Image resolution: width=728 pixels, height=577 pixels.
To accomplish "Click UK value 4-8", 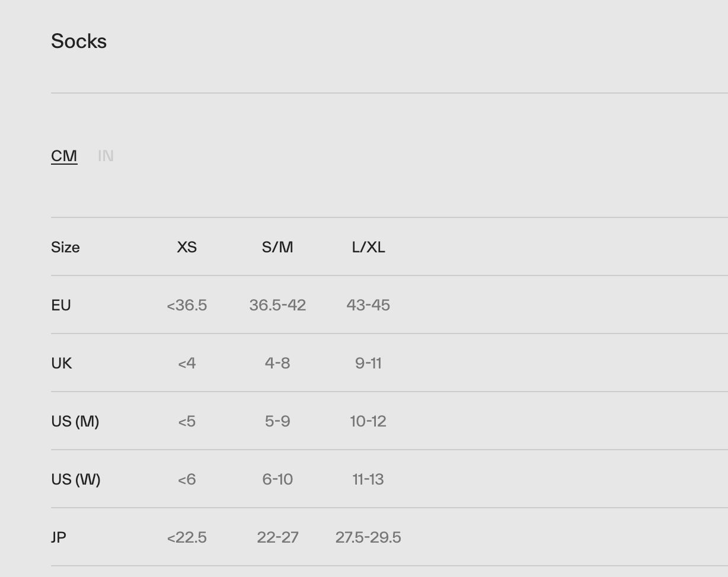I will (277, 363).
